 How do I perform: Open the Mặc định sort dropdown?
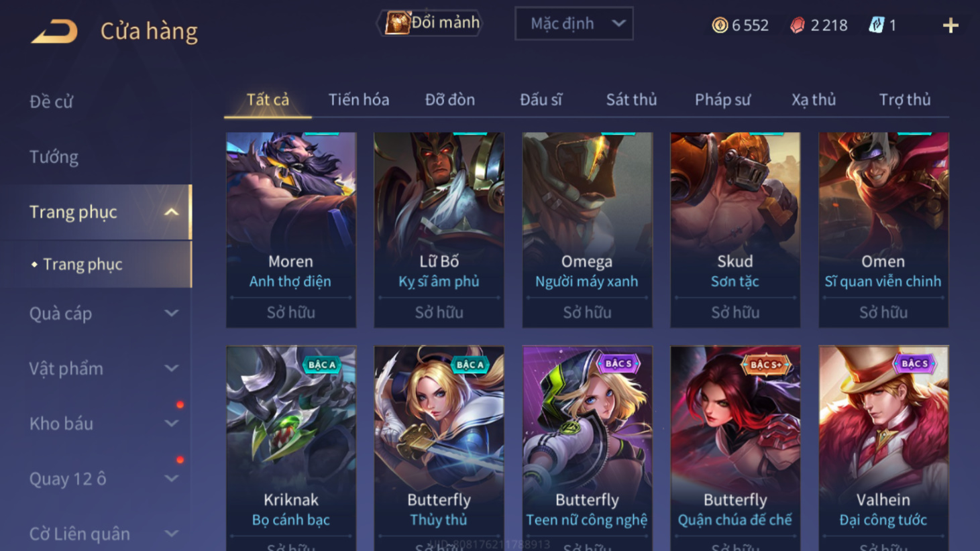(574, 24)
